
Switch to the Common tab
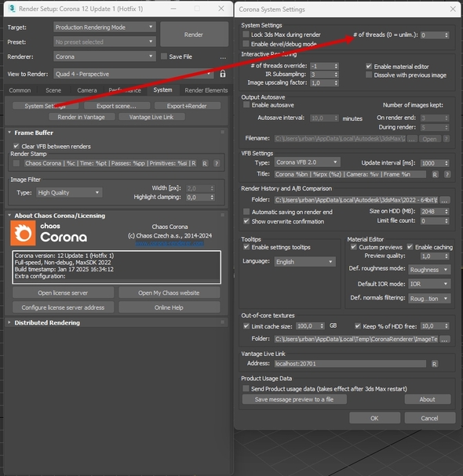20,90
